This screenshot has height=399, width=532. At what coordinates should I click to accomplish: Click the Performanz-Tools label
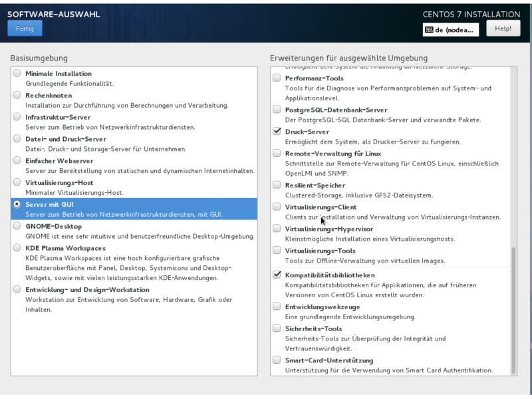[x=314, y=78]
